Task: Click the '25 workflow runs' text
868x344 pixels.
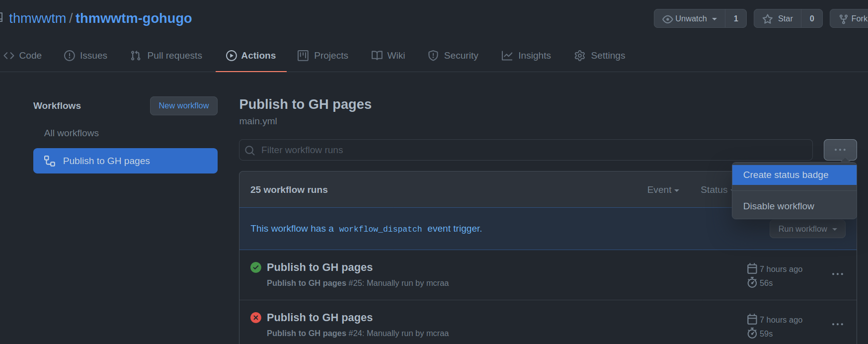Action: tap(289, 190)
